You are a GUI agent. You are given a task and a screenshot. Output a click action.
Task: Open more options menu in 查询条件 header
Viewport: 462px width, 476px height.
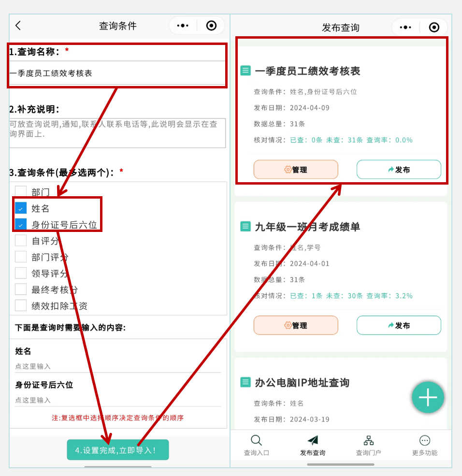[x=183, y=26]
